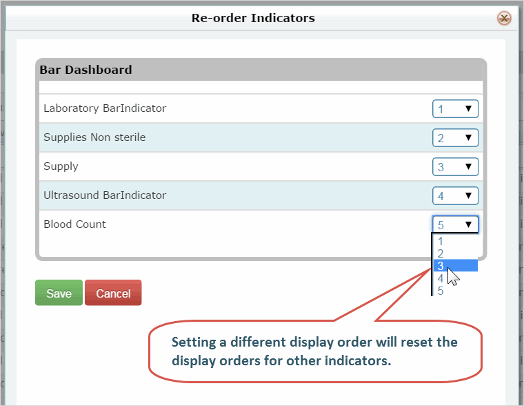The height and width of the screenshot is (406, 524).
Task: Click the Supplies Non sterile row label
Action: [x=95, y=137]
